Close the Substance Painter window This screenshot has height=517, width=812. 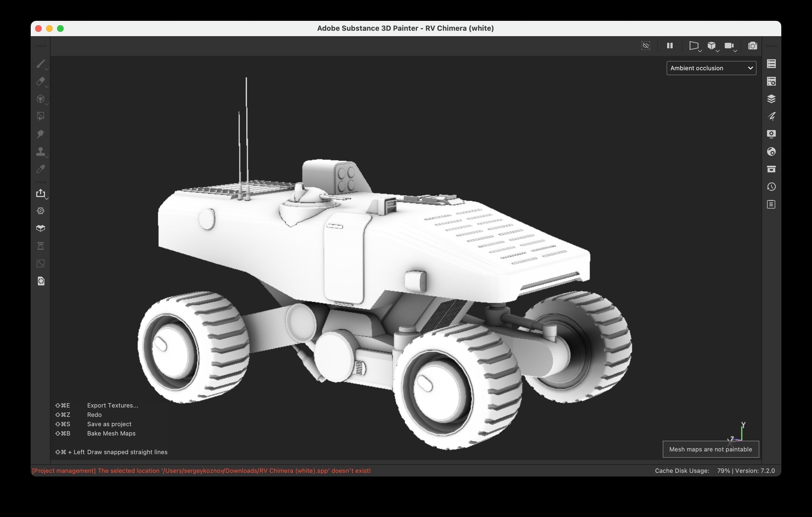click(x=38, y=29)
